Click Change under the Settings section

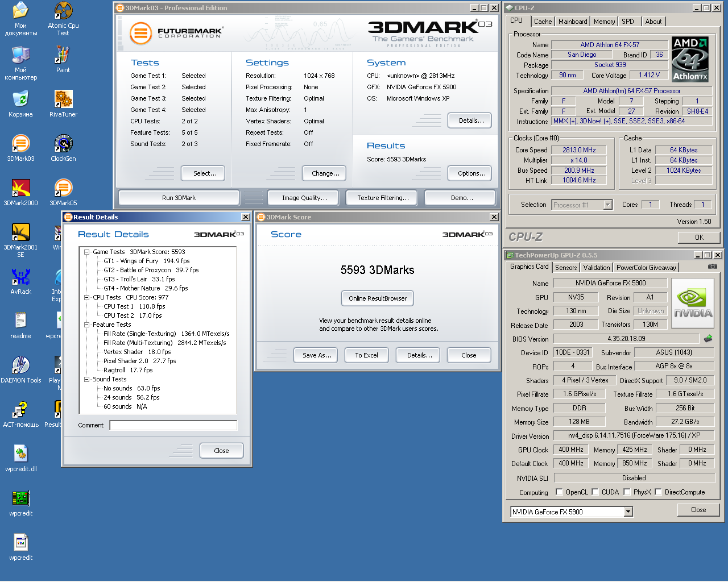325,173
